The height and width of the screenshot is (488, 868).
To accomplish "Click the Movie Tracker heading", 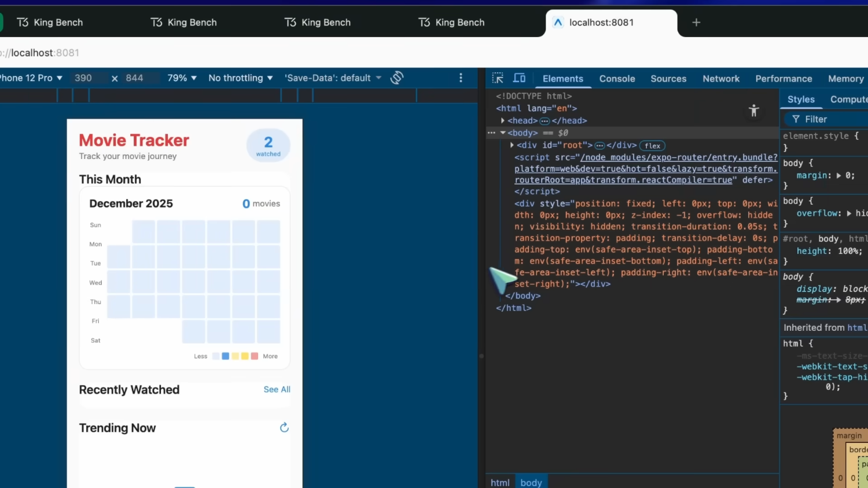I will point(134,141).
